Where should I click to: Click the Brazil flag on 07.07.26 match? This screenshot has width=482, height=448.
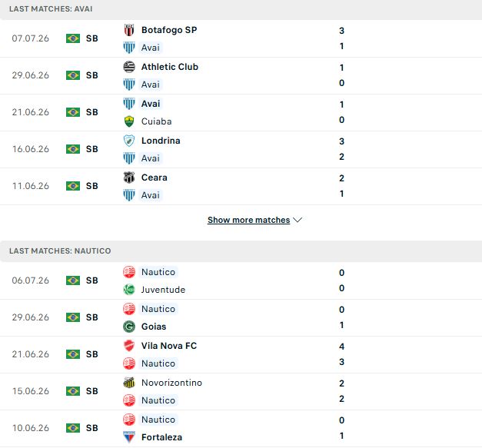coord(73,38)
